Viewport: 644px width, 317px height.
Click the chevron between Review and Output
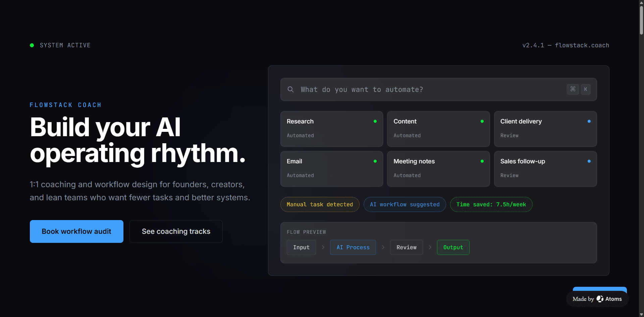[430, 247]
